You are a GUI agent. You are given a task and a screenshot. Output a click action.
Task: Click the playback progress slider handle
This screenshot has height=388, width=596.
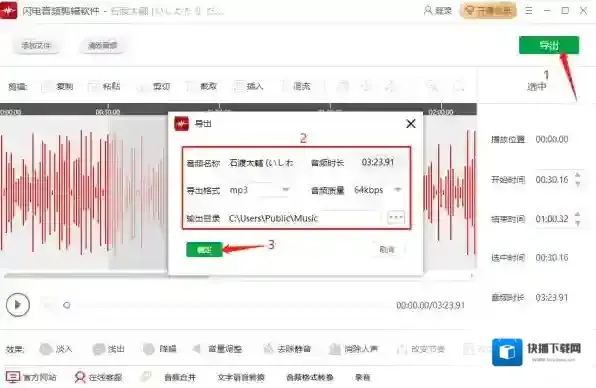67,305
